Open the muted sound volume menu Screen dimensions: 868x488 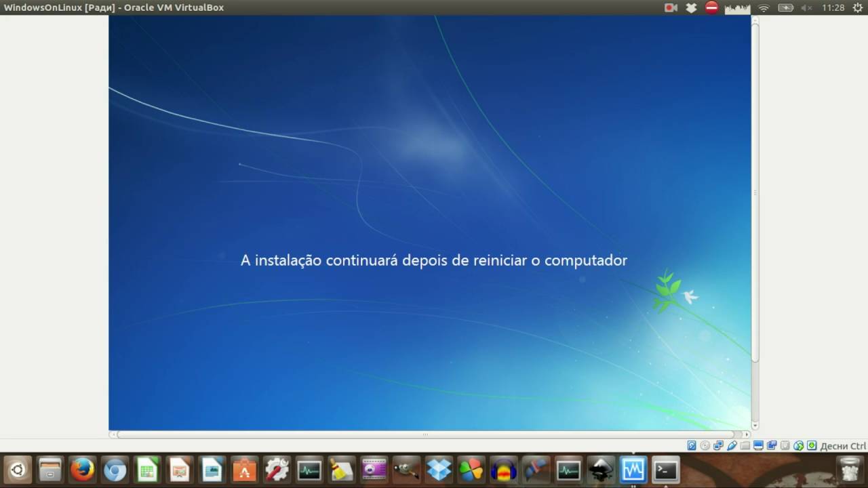(x=807, y=7)
